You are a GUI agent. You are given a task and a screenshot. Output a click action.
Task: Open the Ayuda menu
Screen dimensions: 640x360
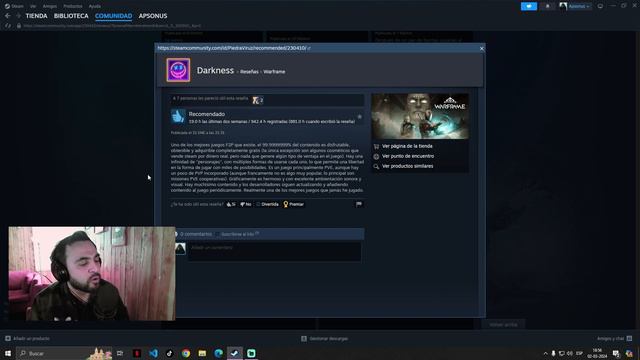[95, 6]
